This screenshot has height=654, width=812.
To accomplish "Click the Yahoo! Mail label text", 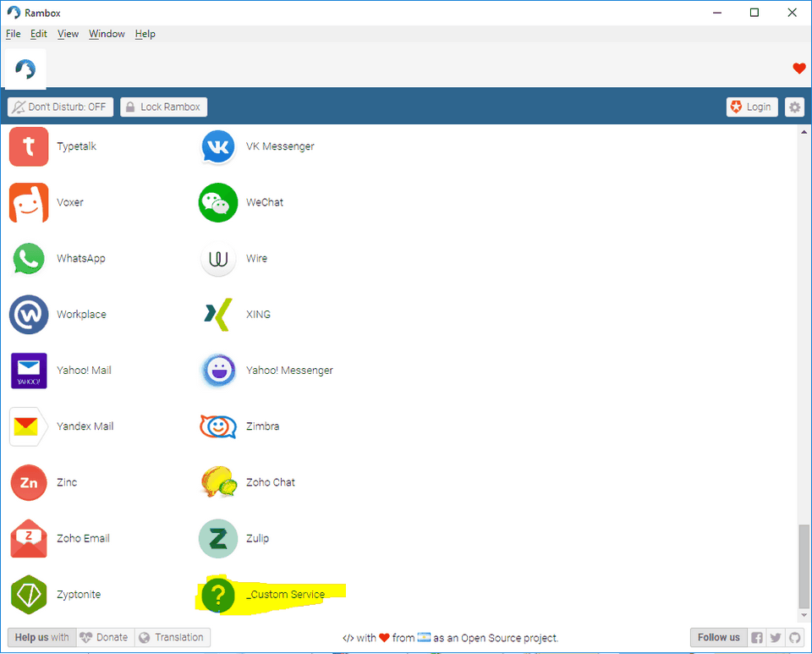I will tap(84, 371).
